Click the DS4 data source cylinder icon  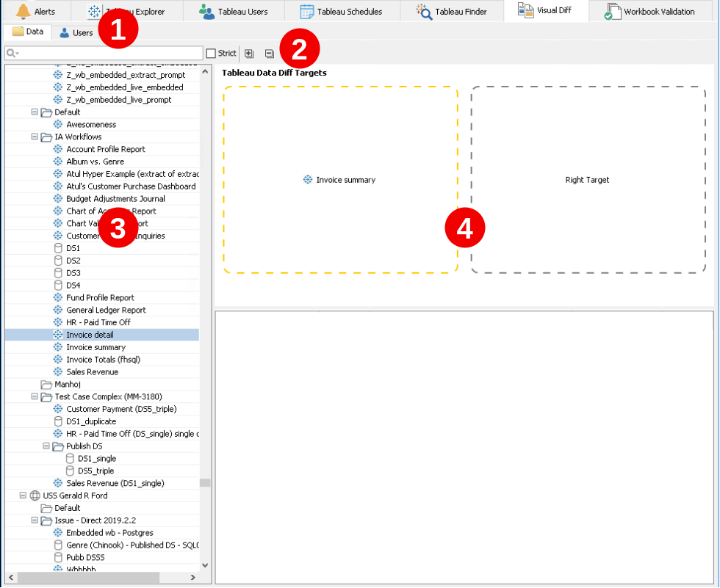pyautogui.click(x=58, y=286)
